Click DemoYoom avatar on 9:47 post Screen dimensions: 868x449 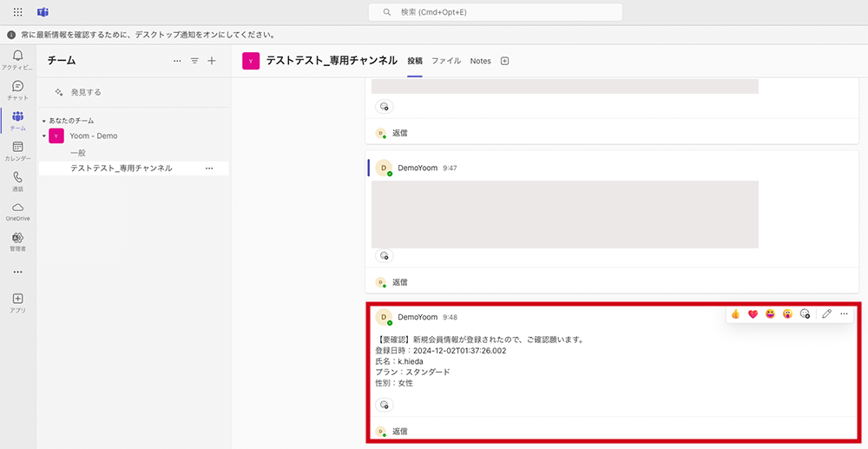point(384,168)
